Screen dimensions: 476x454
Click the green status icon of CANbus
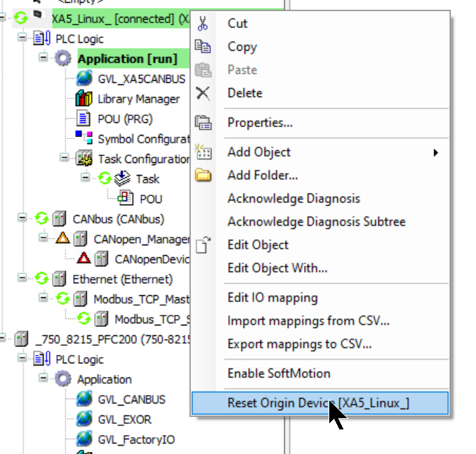pyautogui.click(x=41, y=218)
